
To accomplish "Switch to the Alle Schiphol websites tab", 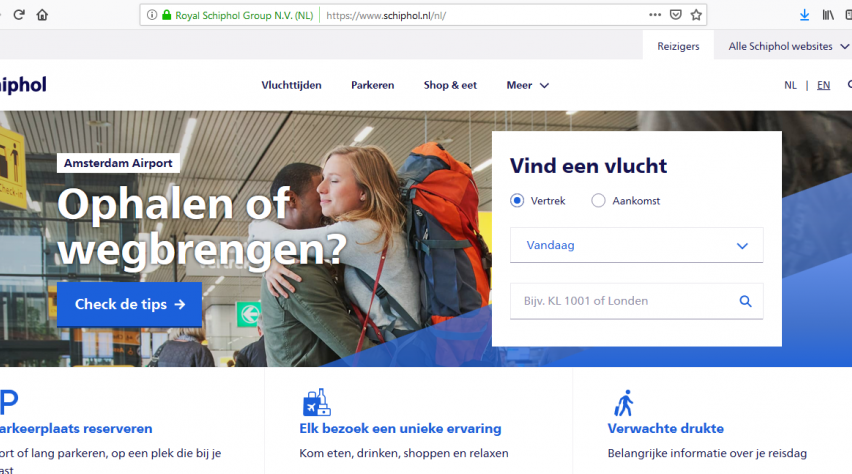I will pyautogui.click(x=780, y=46).
